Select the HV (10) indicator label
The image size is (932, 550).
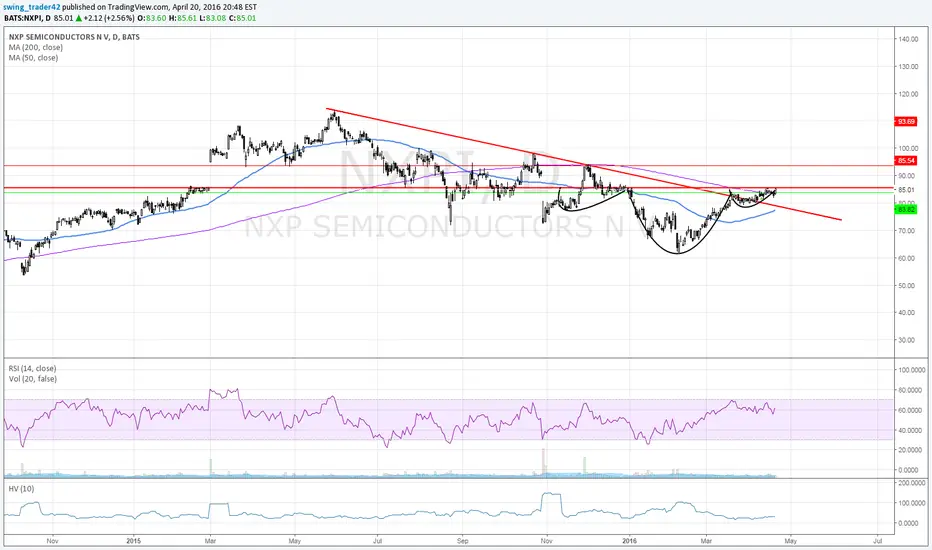click(21, 489)
